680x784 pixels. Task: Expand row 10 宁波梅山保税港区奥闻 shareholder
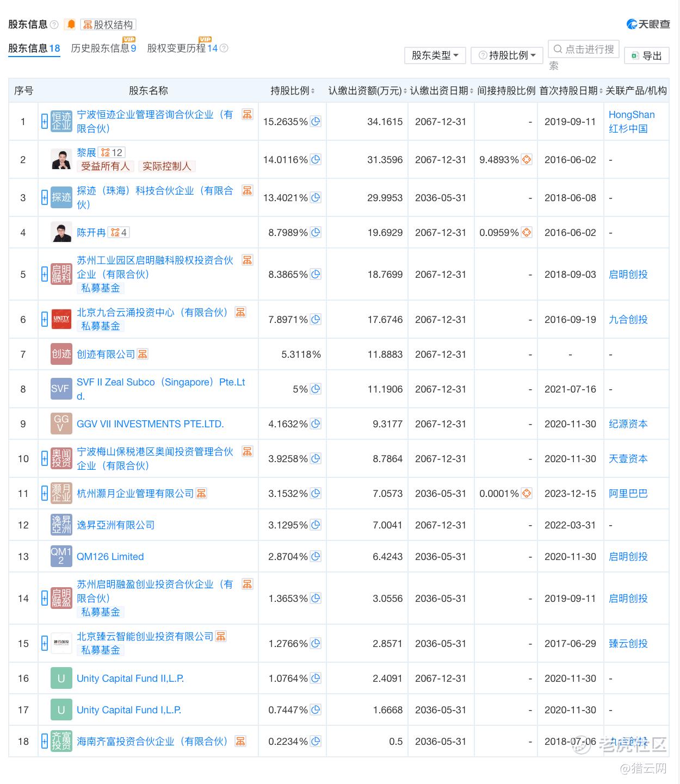coord(45,459)
